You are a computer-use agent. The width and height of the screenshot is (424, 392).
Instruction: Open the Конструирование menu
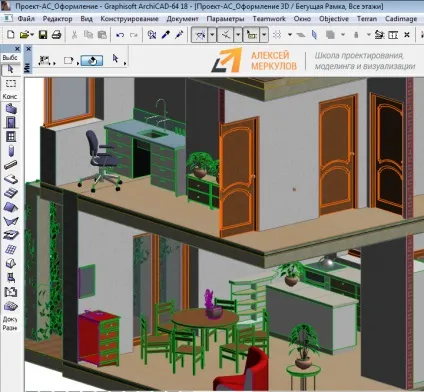tap(129, 19)
